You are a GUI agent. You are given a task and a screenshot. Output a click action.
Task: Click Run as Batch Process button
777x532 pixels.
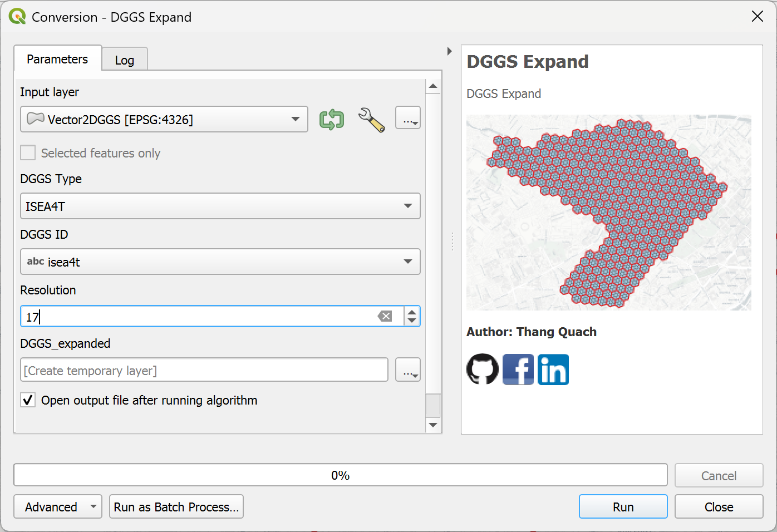tap(176, 506)
